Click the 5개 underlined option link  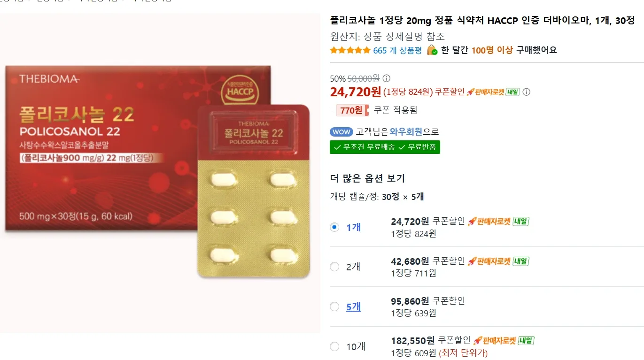354,306
